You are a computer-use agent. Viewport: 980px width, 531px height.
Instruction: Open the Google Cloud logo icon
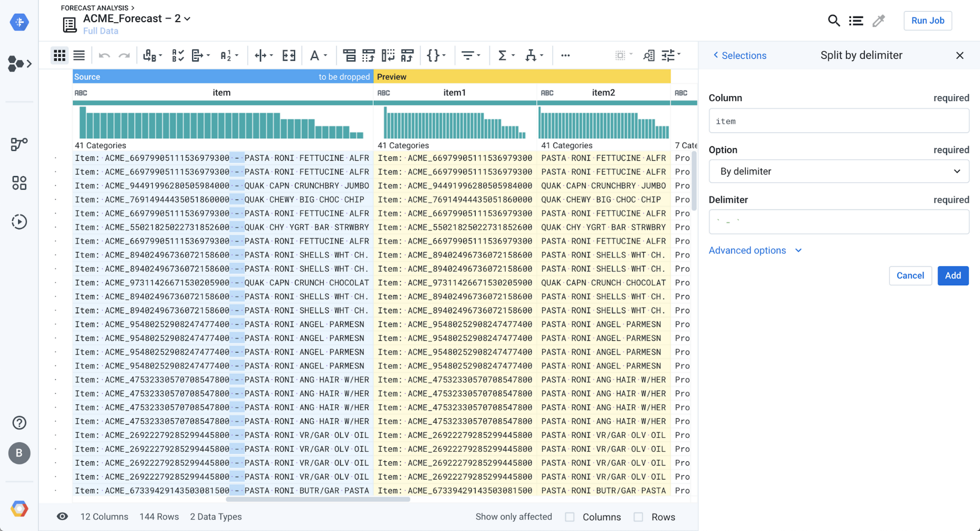point(19,509)
